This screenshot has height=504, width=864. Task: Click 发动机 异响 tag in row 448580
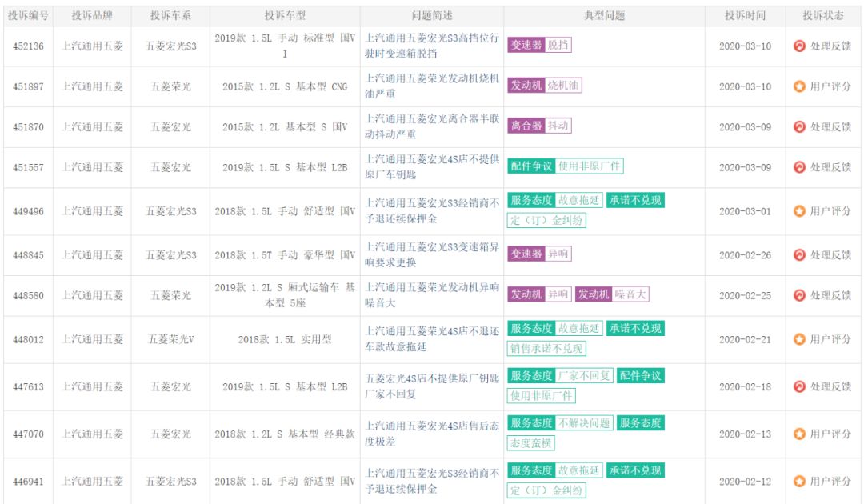click(x=539, y=294)
